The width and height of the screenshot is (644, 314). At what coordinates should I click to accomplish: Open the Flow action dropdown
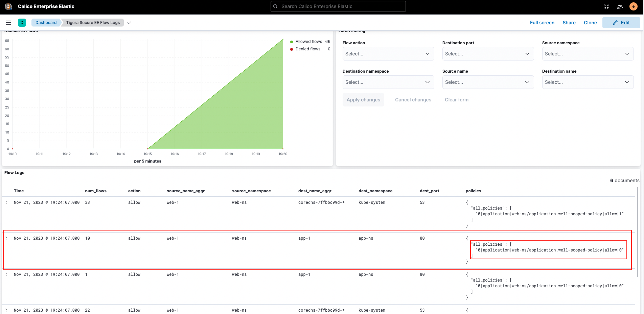[x=388, y=53]
